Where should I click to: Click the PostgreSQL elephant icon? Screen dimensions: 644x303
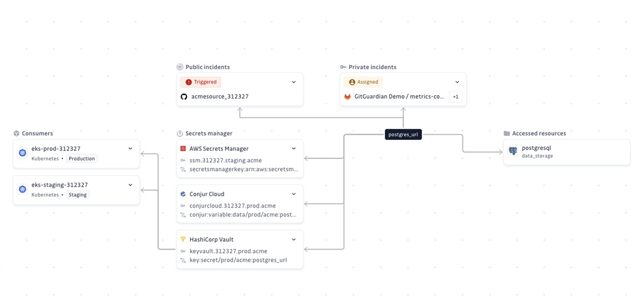tap(513, 151)
